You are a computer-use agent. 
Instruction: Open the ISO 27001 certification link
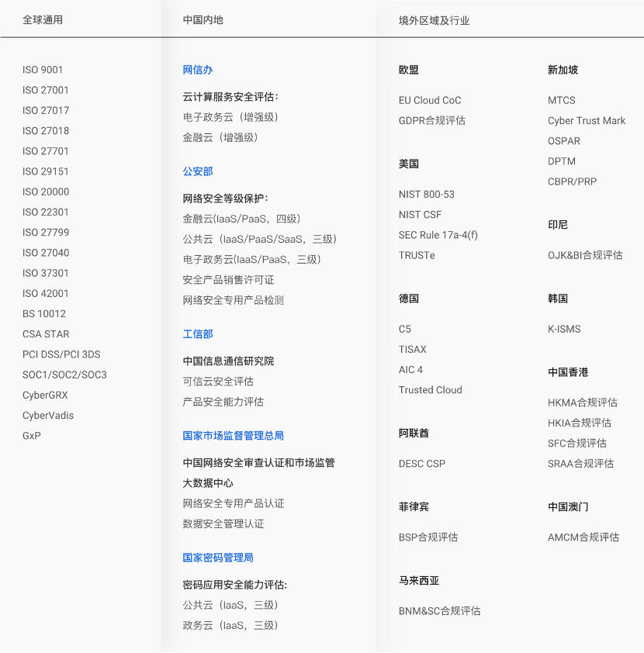[x=46, y=90]
